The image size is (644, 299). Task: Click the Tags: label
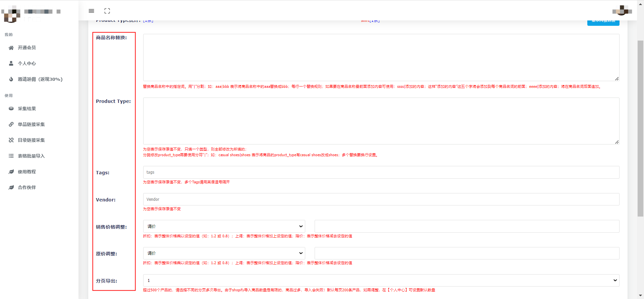103,173
